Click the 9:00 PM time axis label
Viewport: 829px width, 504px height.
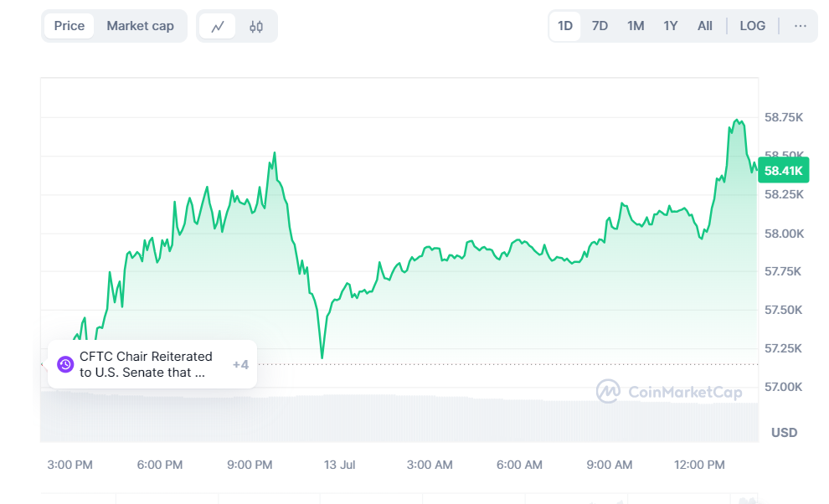(x=250, y=465)
